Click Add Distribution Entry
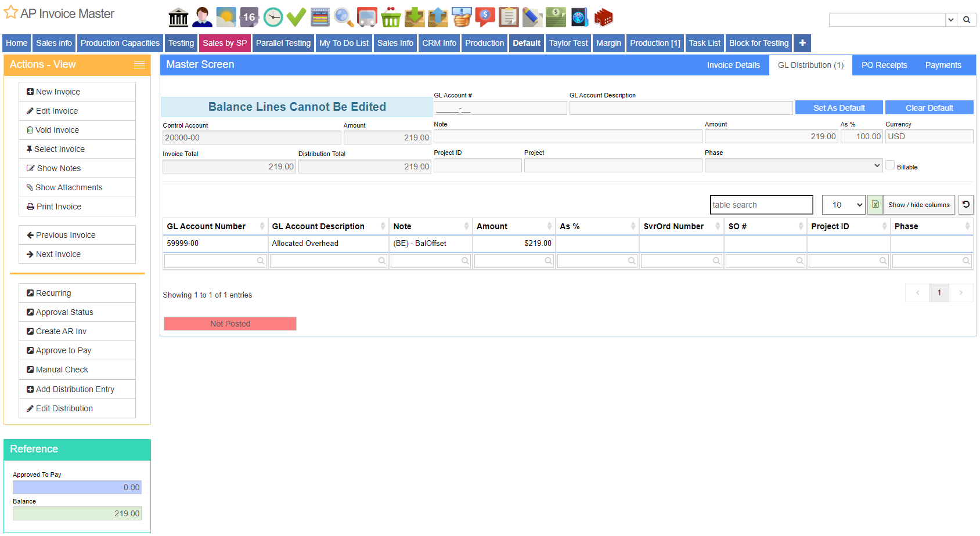The width and height of the screenshot is (980, 536). [x=77, y=389]
